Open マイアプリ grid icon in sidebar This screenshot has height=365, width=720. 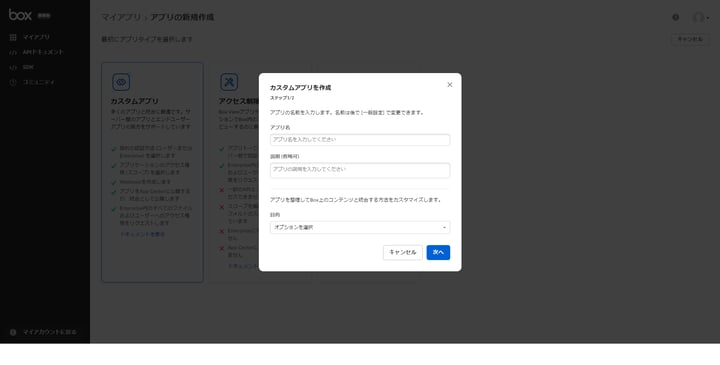[x=13, y=37]
